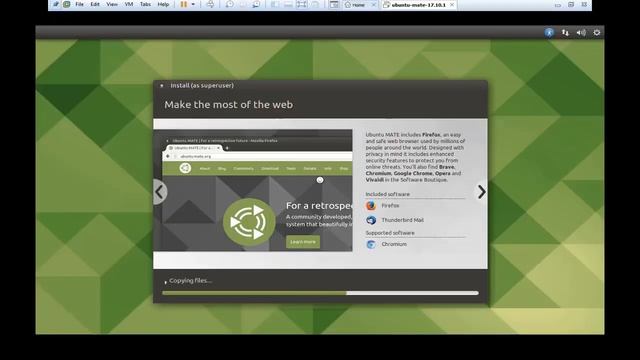
Task: Open the system settings gear menu
Action: click(597, 33)
